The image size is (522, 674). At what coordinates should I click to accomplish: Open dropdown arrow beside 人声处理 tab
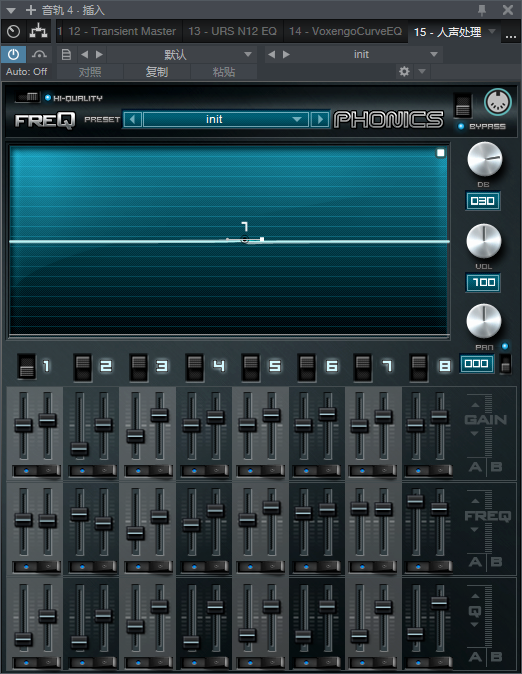[x=492, y=31]
